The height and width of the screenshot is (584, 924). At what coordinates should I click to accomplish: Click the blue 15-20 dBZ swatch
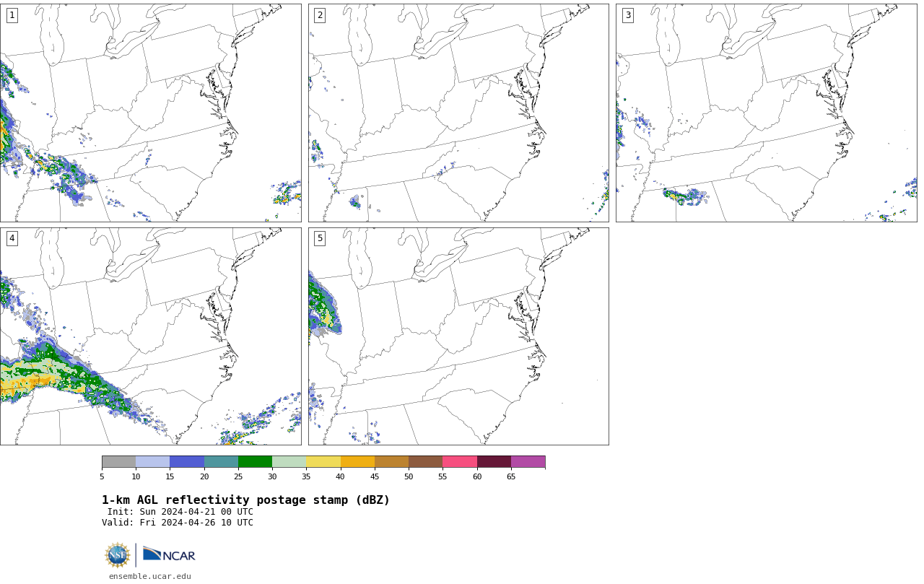[x=187, y=462]
